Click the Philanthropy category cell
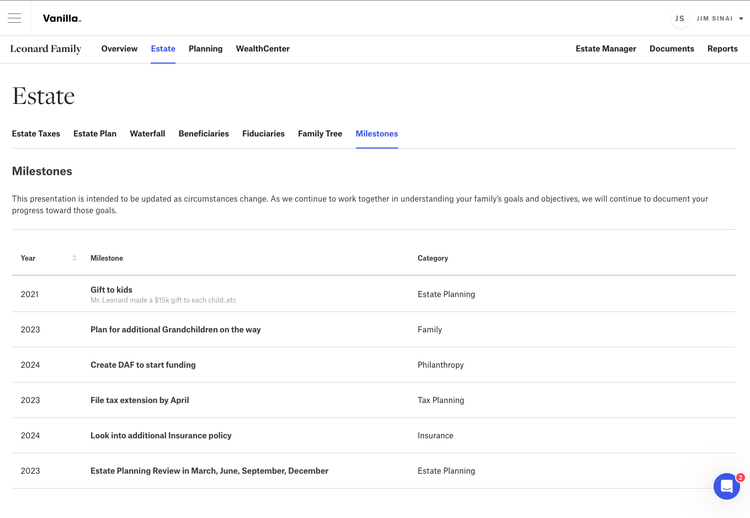Screen dimensions: 750x518 pyautogui.click(x=441, y=365)
